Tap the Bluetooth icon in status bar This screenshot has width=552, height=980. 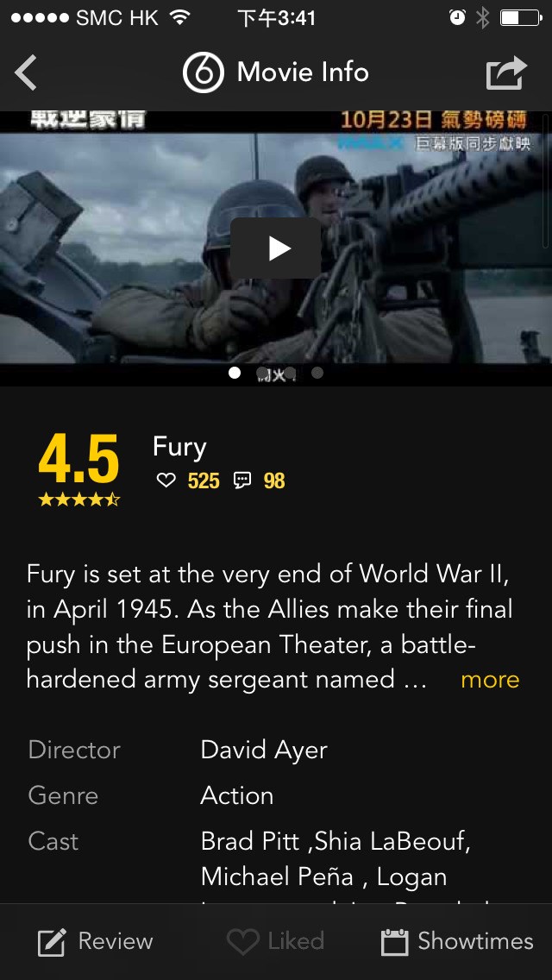coord(483,17)
